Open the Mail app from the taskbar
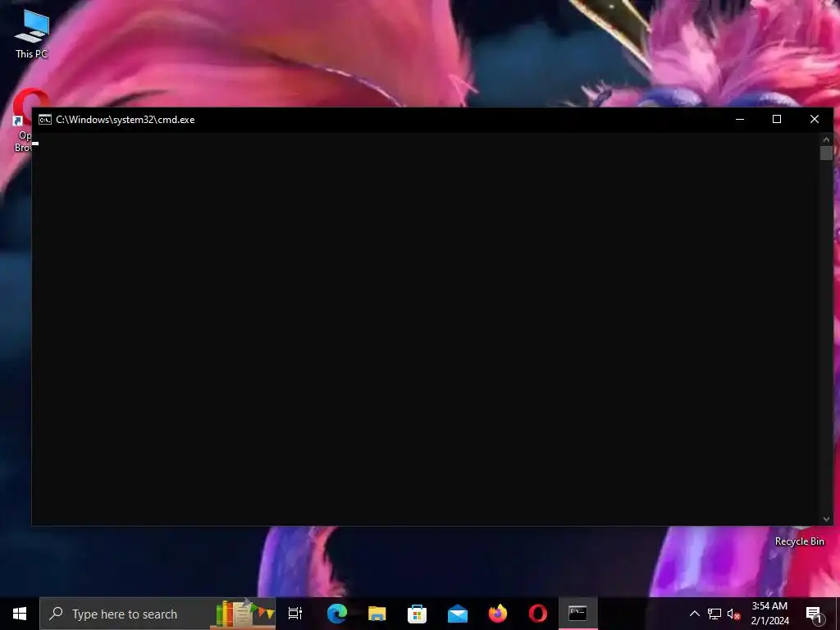 pos(458,614)
